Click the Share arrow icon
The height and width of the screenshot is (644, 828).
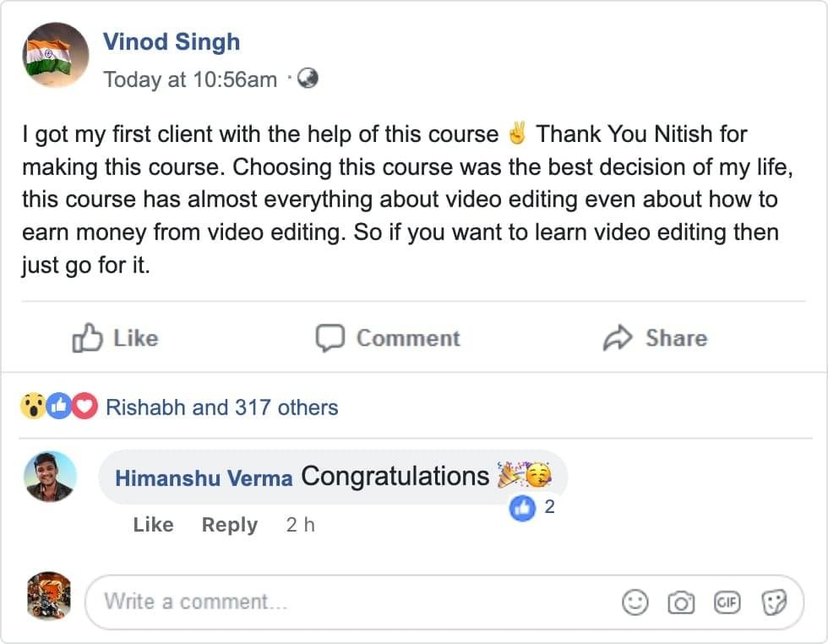click(x=618, y=338)
